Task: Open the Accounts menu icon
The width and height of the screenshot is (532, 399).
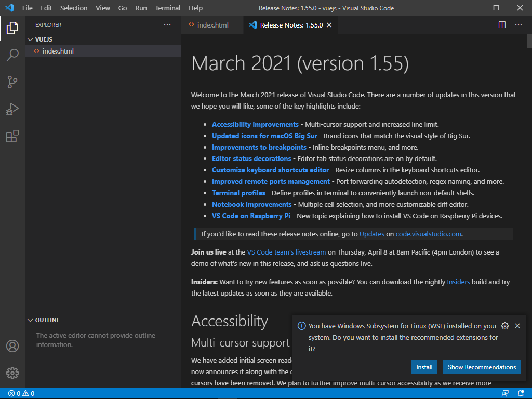Action: tap(12, 346)
